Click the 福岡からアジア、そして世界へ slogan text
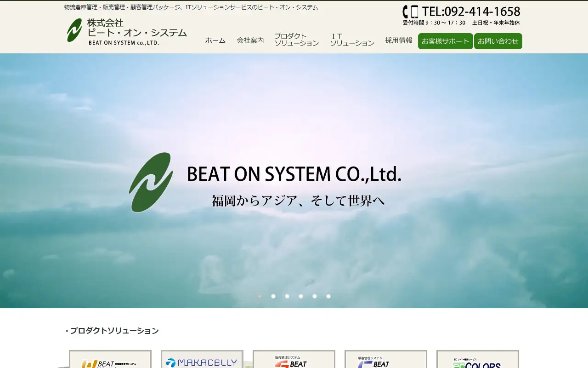This screenshot has height=368, width=588. 298,201
